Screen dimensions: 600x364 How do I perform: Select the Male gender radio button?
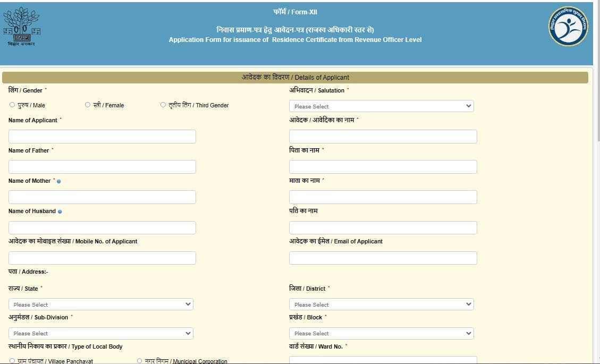(x=12, y=105)
